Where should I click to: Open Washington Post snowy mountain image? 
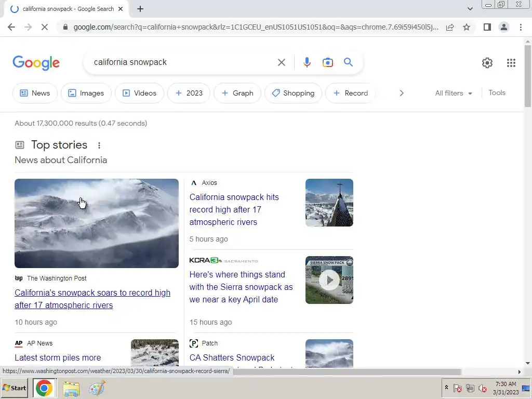pyautogui.click(x=97, y=223)
